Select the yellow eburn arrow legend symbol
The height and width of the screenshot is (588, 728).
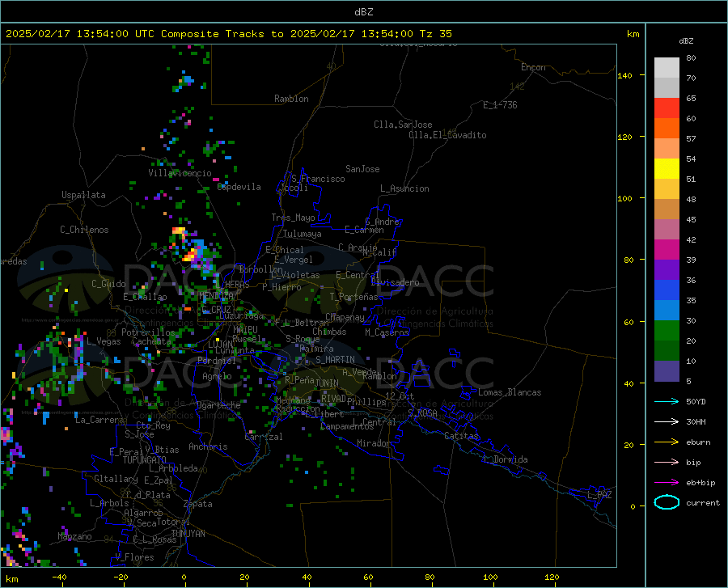667,442
